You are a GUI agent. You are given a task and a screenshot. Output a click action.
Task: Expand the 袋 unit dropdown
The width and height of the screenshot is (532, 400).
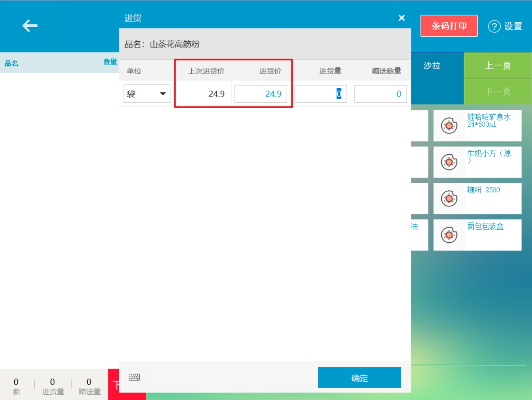pos(147,94)
